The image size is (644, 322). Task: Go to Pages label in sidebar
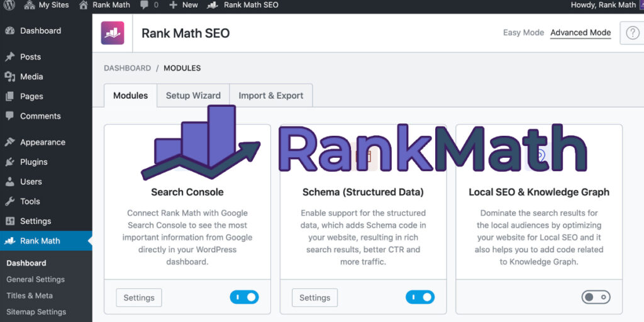tap(31, 96)
